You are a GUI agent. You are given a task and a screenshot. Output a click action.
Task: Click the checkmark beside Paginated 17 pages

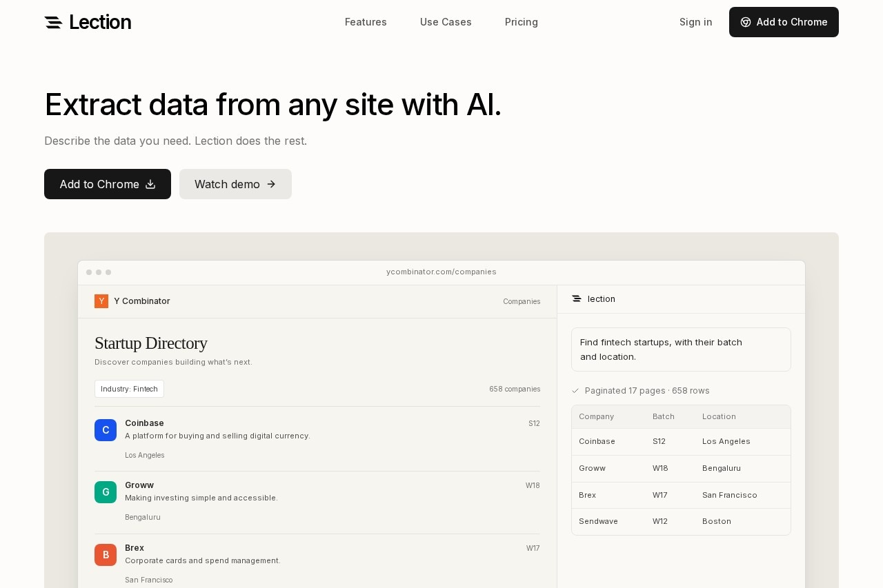(x=575, y=391)
